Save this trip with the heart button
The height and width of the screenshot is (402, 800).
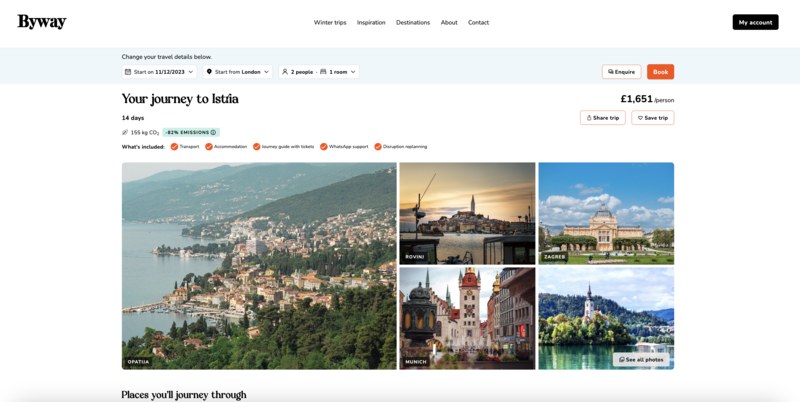(x=653, y=118)
